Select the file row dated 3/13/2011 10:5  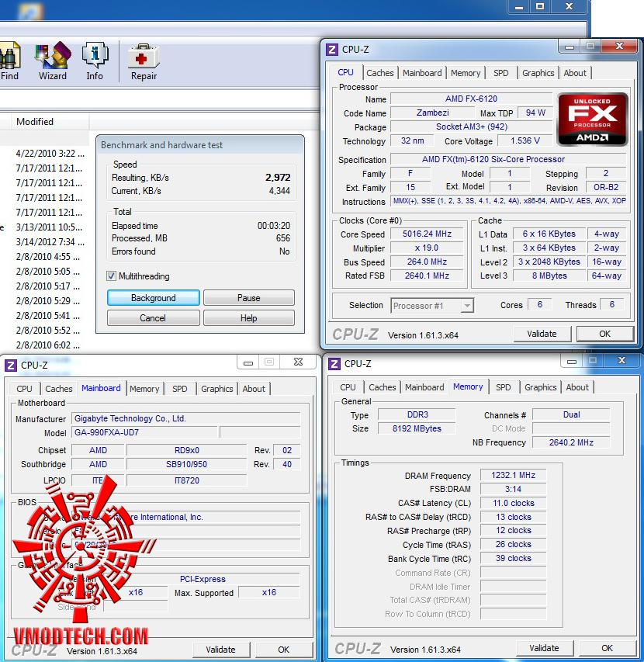click(49, 227)
